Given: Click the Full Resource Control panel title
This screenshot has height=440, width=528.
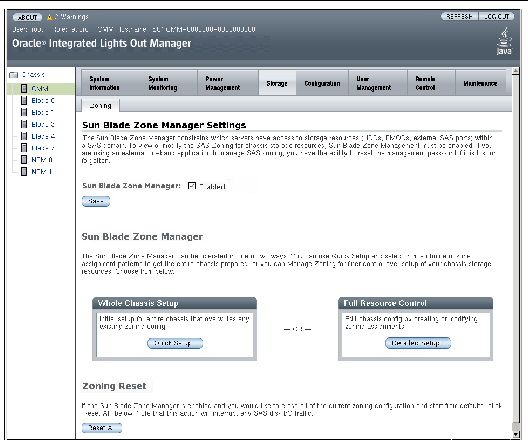Looking at the screenshot, I should 385,303.
